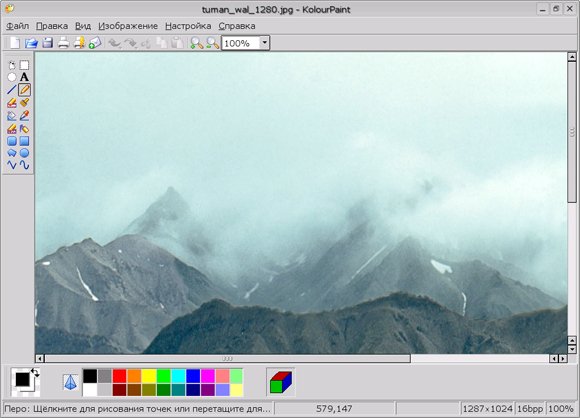This screenshot has width=580, height=418.
Task: Click the Paste clipboard toolbar icon
Action: pyautogui.click(x=178, y=43)
